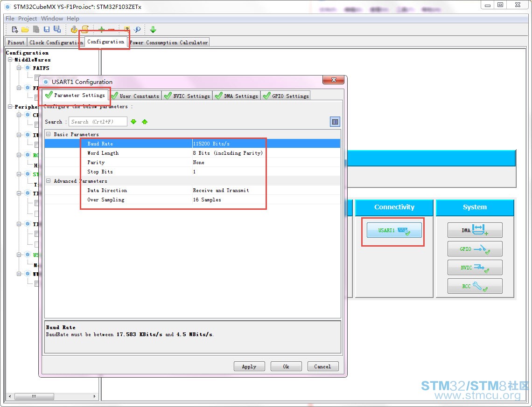Click the Apply button
Screen dimensions: 532x407
249,366
